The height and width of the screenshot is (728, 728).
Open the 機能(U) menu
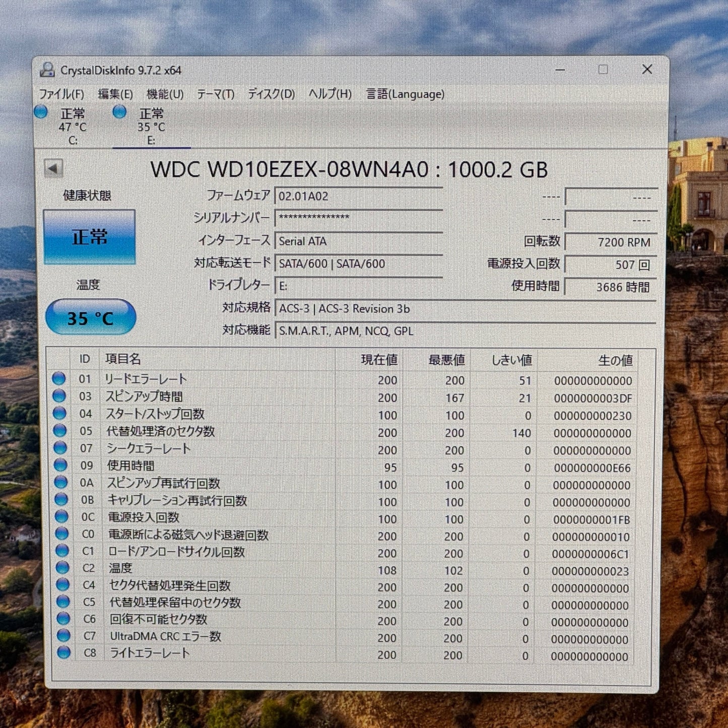(165, 94)
